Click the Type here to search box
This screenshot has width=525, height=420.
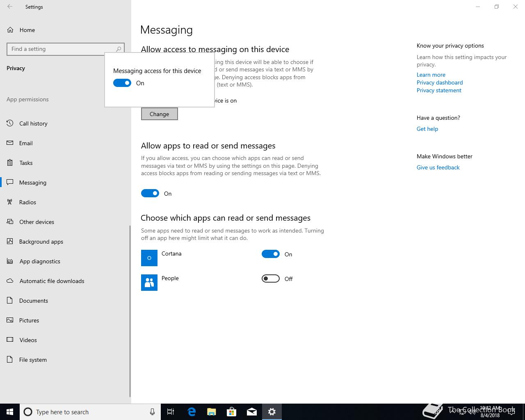(x=90, y=412)
